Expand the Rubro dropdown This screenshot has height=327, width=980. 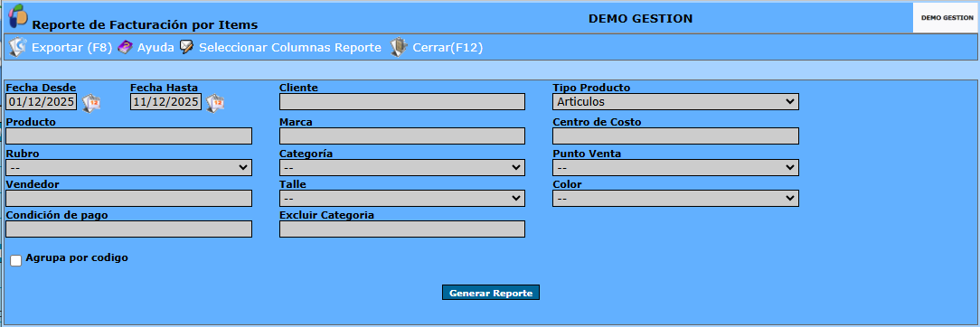[128, 167]
